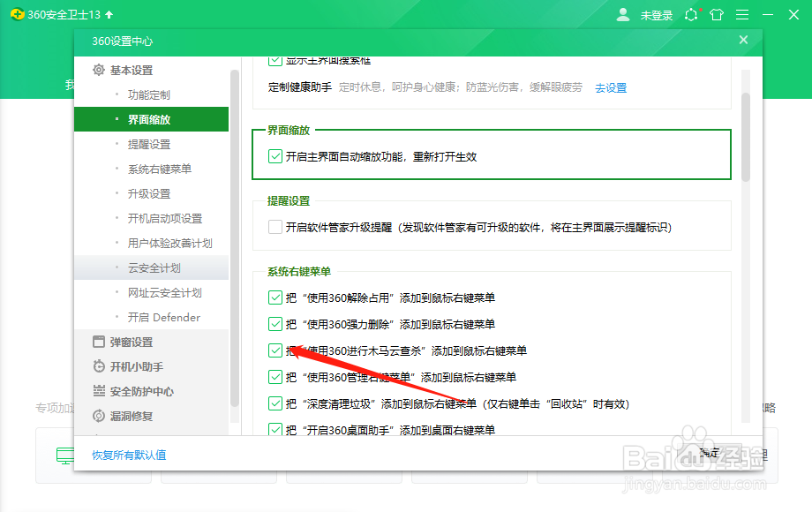812x512 pixels.
Task: Select 云安全计划 in sidebar
Action: click(151, 267)
